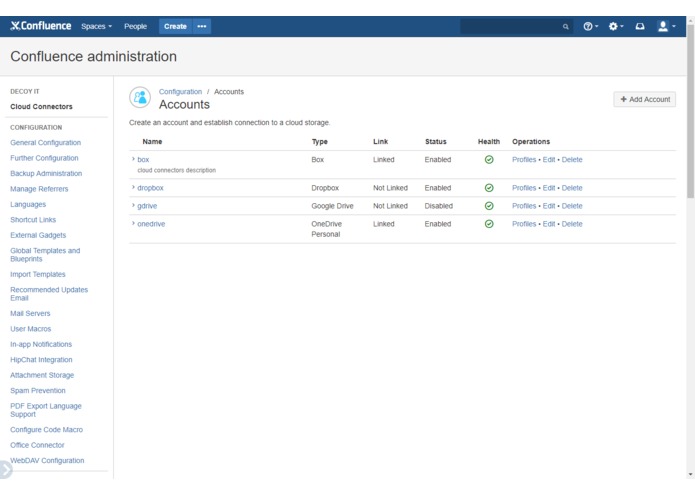Edit the gdrive account
Screen dimensions: 695x494
pos(549,206)
